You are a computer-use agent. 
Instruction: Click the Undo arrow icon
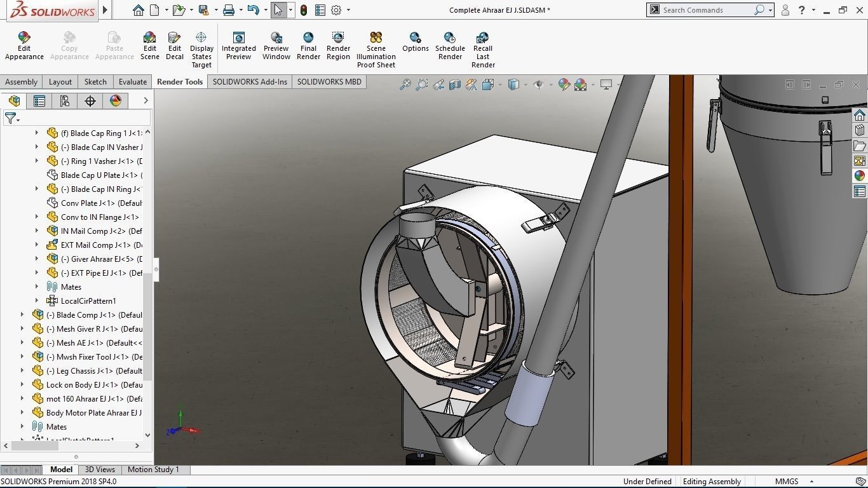coord(253,10)
